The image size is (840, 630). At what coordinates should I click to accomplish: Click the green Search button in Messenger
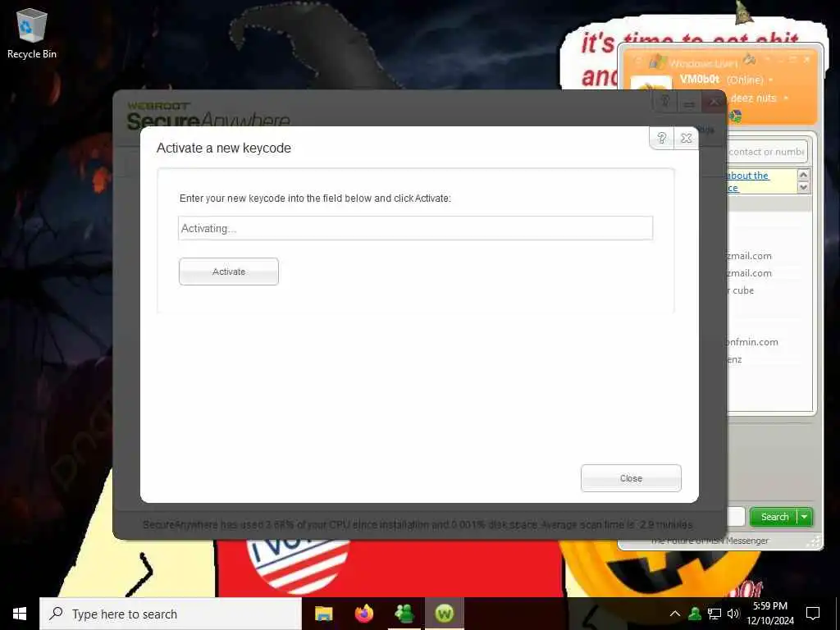[x=774, y=517]
